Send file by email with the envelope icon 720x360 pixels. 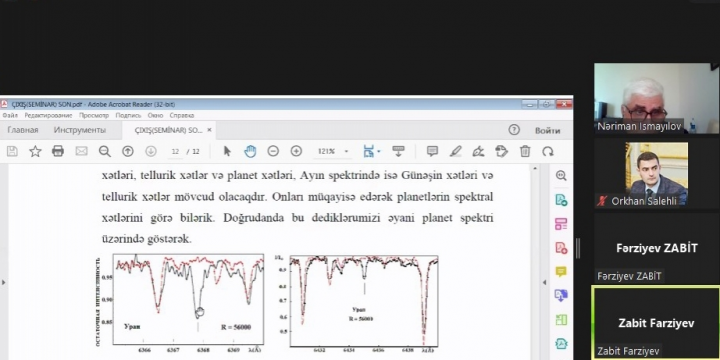[x=81, y=151]
